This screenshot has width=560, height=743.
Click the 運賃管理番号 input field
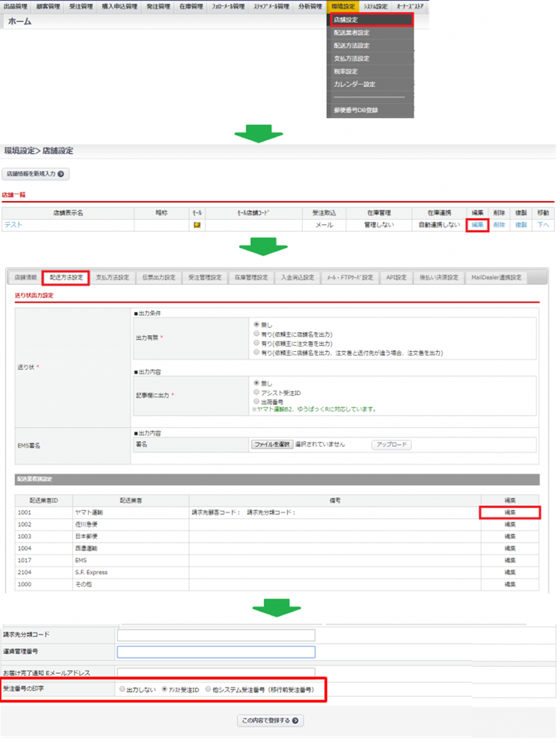pos(216,652)
